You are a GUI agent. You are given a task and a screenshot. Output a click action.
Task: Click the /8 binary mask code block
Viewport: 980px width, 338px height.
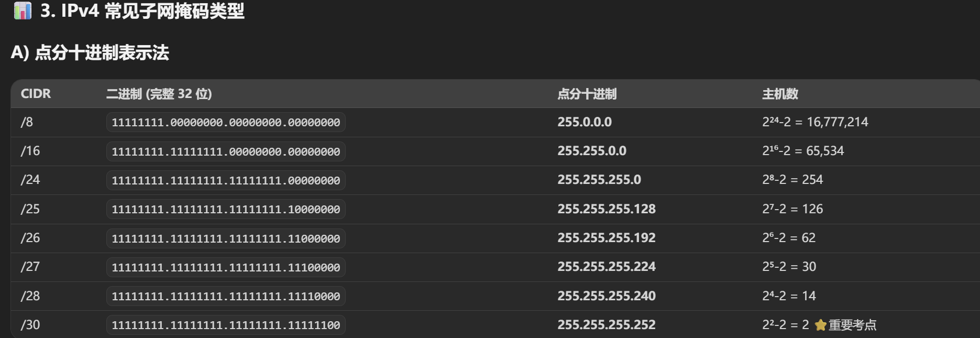click(x=226, y=122)
